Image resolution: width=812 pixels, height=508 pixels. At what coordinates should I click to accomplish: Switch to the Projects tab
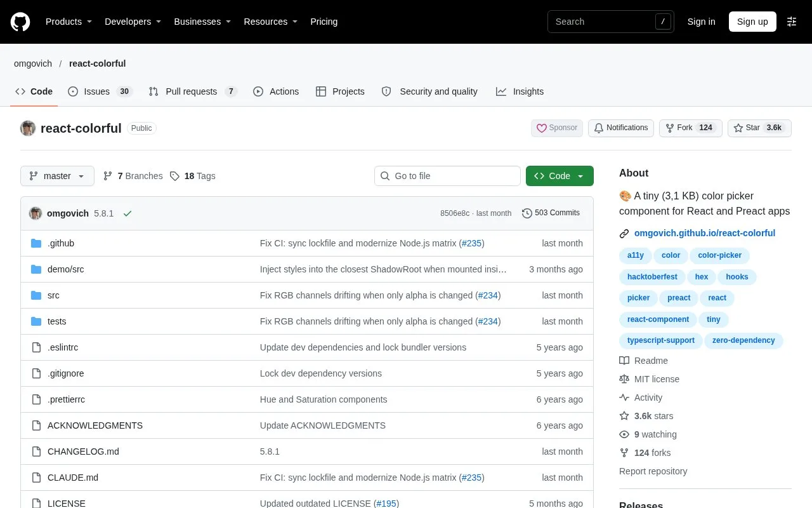[x=340, y=91]
